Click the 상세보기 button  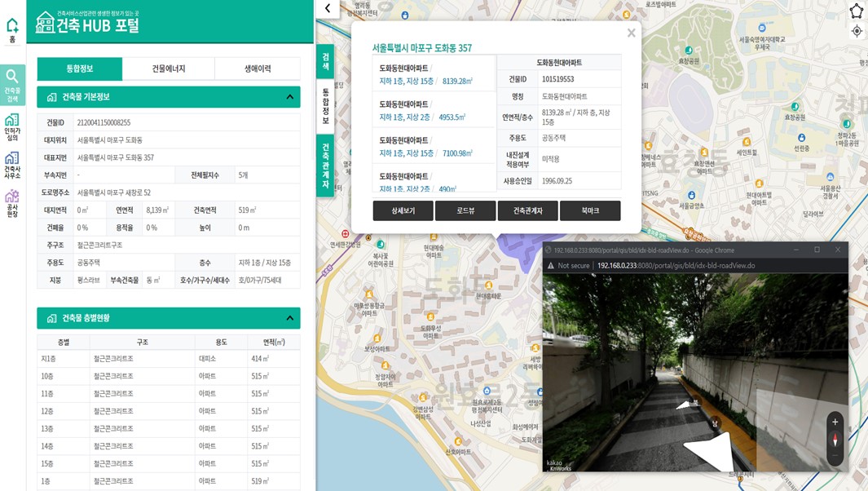pyautogui.click(x=403, y=210)
